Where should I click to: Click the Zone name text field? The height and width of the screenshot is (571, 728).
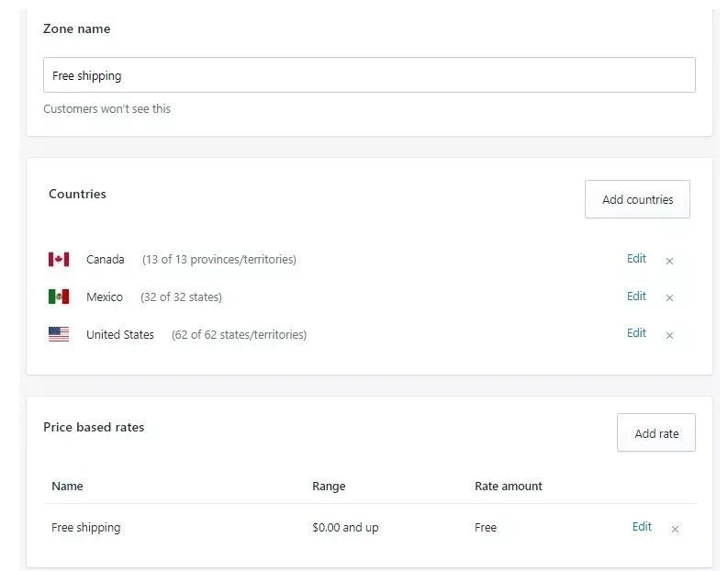[x=369, y=75]
